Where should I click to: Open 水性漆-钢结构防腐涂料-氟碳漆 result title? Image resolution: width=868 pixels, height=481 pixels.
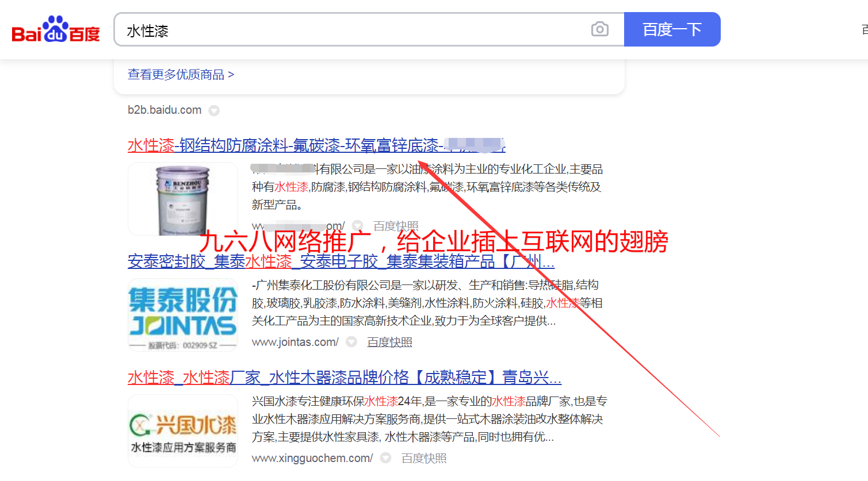tap(316, 145)
